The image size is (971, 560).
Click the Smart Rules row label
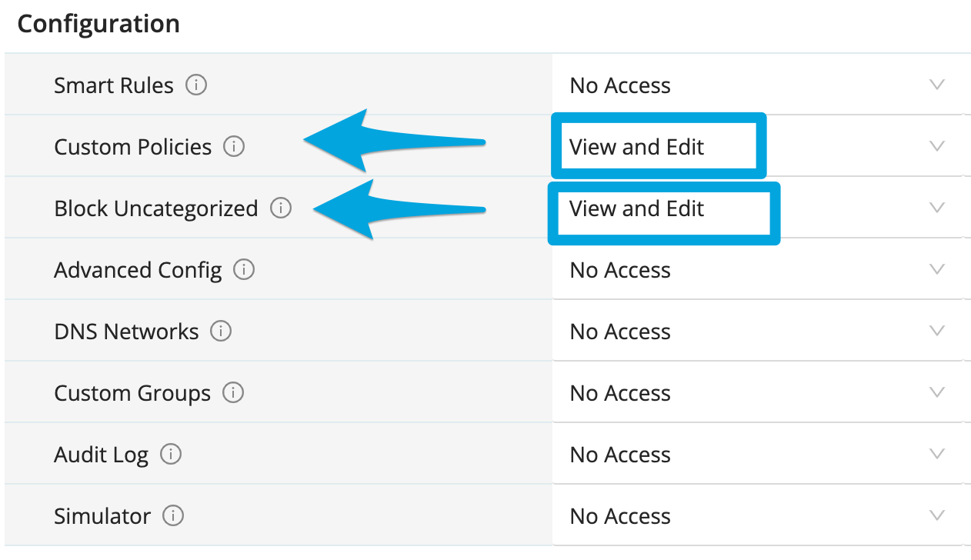(x=114, y=85)
